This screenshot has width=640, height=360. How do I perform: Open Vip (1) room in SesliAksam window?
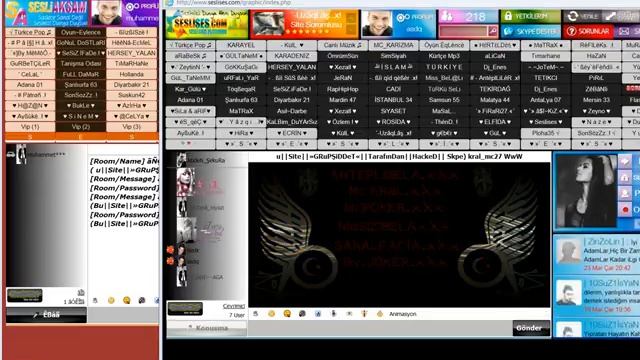pos(30,127)
